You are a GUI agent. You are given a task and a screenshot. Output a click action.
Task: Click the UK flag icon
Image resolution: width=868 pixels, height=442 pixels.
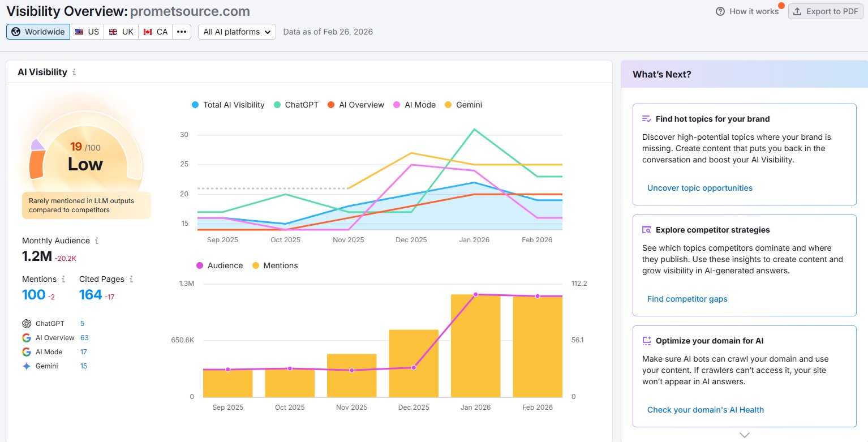(113, 32)
